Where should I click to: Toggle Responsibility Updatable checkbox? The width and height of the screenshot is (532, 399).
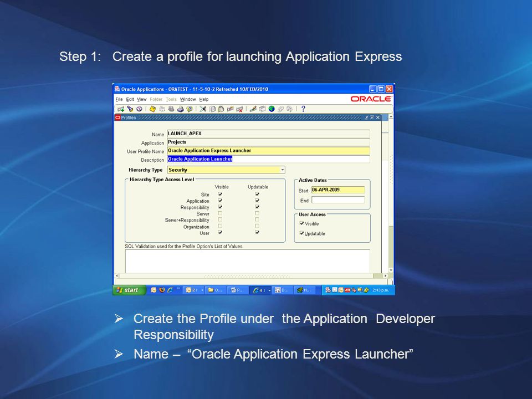pyautogui.click(x=257, y=207)
